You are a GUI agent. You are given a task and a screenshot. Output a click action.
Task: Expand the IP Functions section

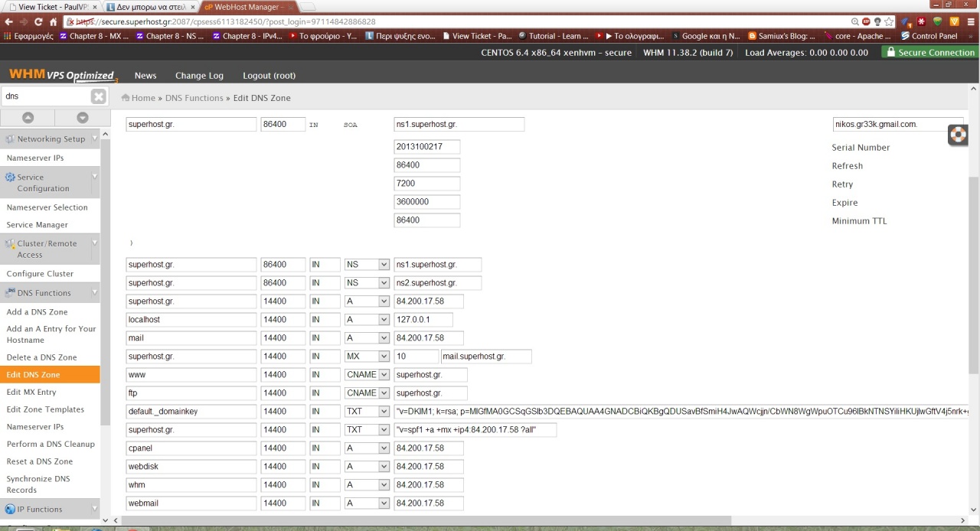[x=95, y=508]
